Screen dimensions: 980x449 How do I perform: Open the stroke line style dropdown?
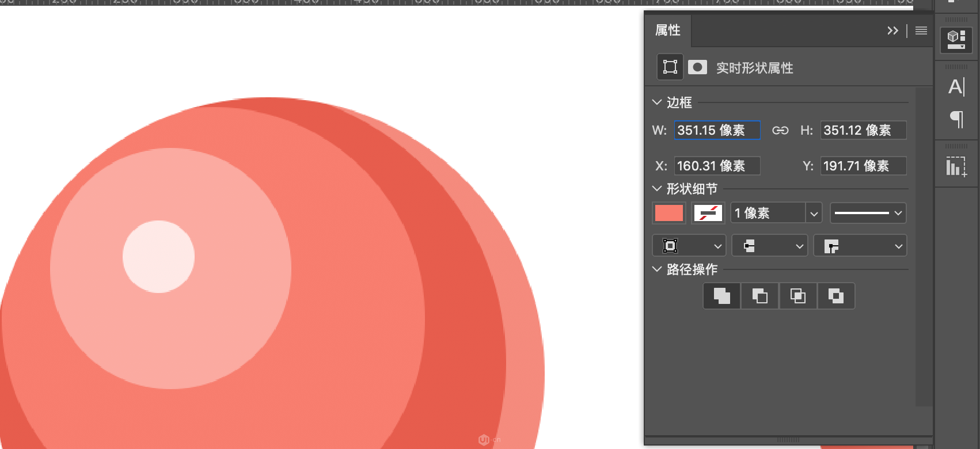tap(868, 213)
